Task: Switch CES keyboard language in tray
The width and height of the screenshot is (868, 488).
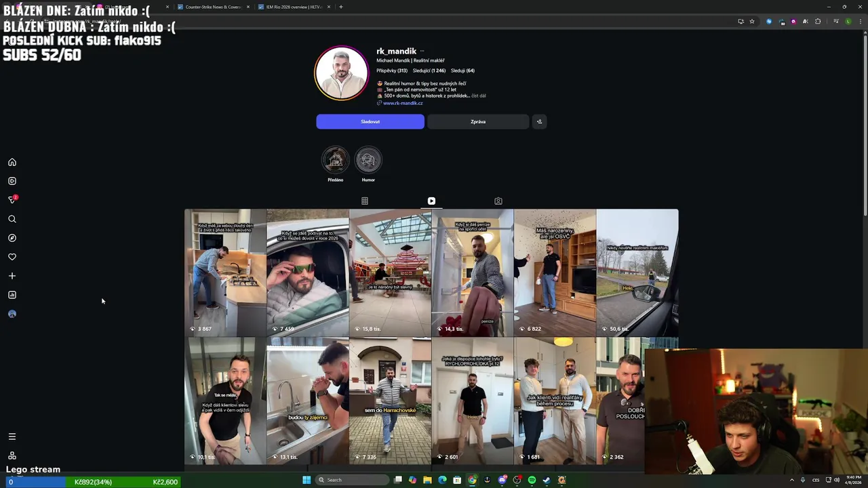Action: click(816, 480)
